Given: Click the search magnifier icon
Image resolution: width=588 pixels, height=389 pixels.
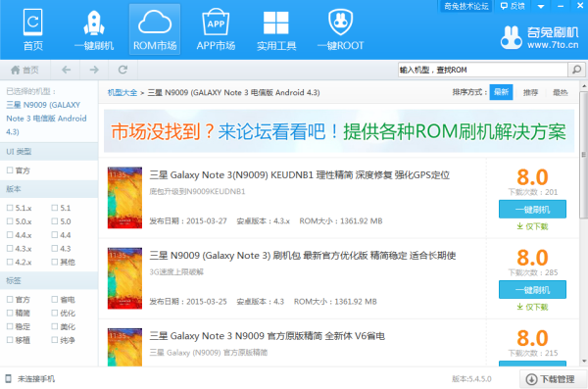Looking at the screenshot, I should click(577, 70).
